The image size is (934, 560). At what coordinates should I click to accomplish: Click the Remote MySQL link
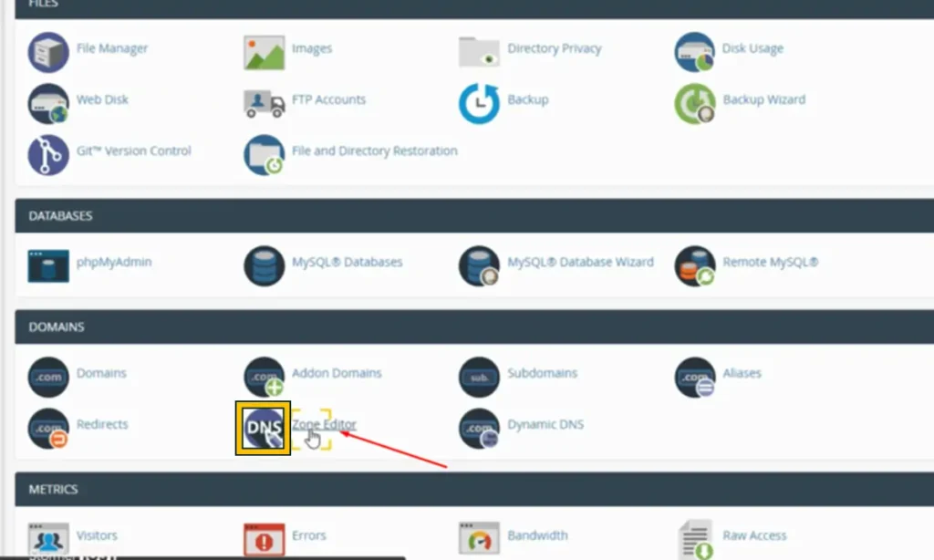tap(770, 262)
